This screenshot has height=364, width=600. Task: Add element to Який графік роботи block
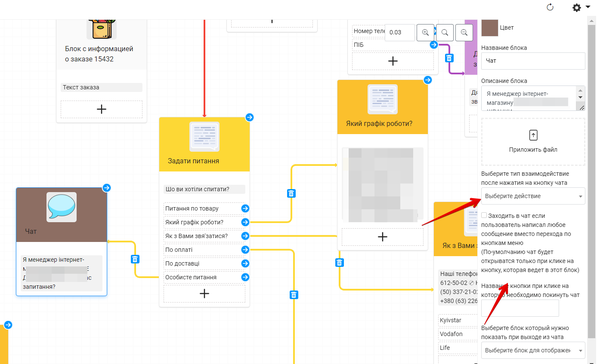click(x=382, y=237)
